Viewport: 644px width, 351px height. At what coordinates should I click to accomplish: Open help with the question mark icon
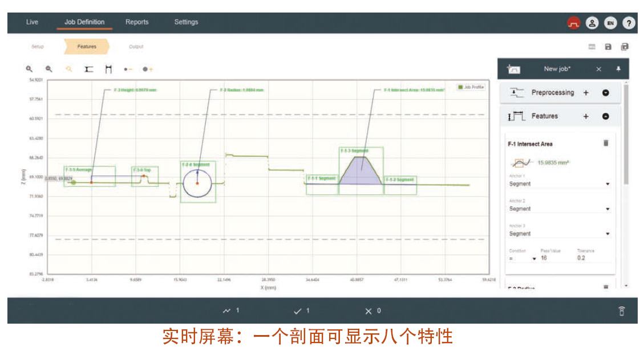pyautogui.click(x=628, y=23)
